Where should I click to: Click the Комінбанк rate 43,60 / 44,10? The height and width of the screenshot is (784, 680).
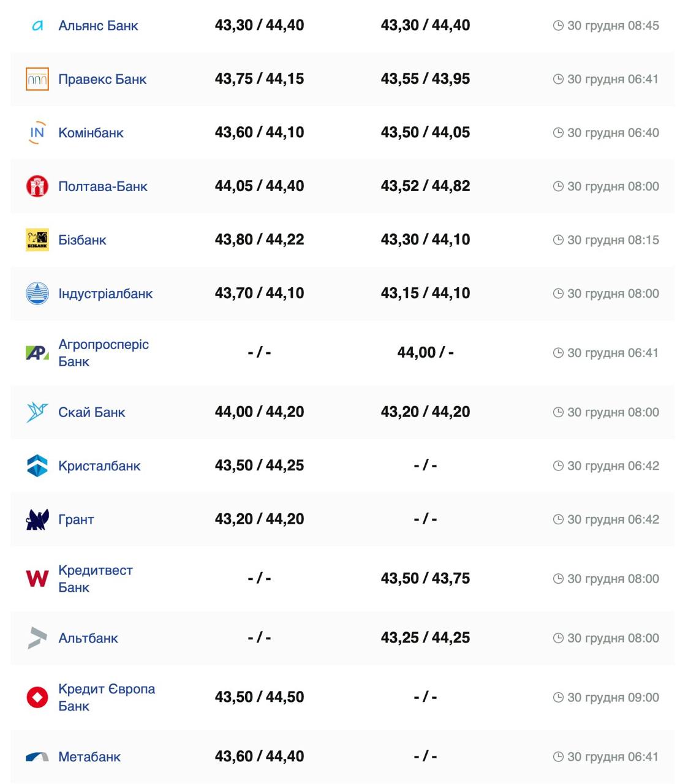point(259,133)
